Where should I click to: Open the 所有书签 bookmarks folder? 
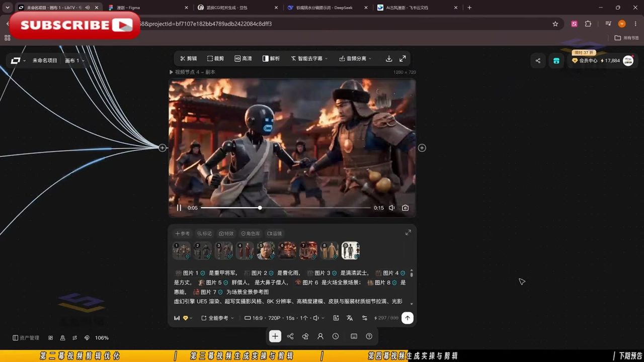pyautogui.click(x=627, y=38)
